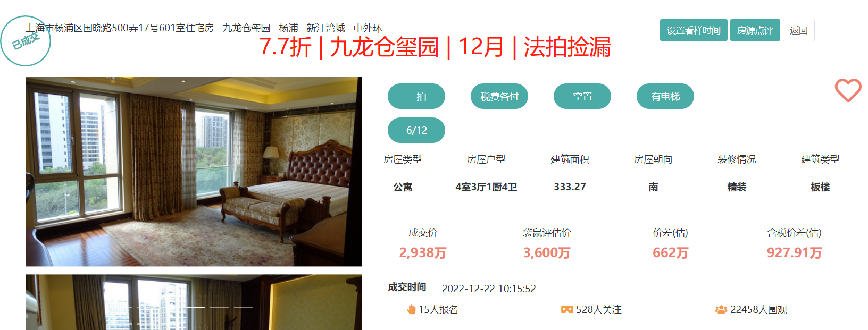Screen dimensions: 868x330
Task: Select the 6/12 floor tag
Action: click(x=416, y=130)
